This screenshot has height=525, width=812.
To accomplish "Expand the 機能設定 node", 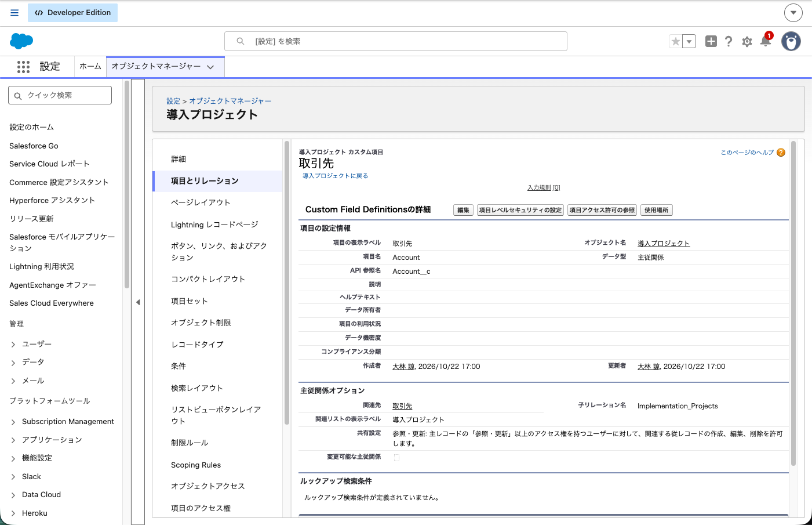I will point(13,458).
